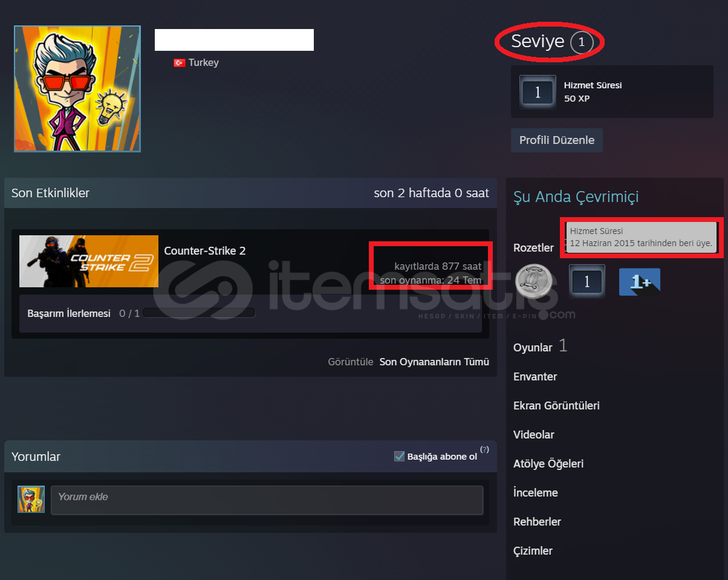Image resolution: width=728 pixels, height=580 pixels.
Task: Click the 'son oynanma: 24 Tem' text
Action: coord(431,280)
